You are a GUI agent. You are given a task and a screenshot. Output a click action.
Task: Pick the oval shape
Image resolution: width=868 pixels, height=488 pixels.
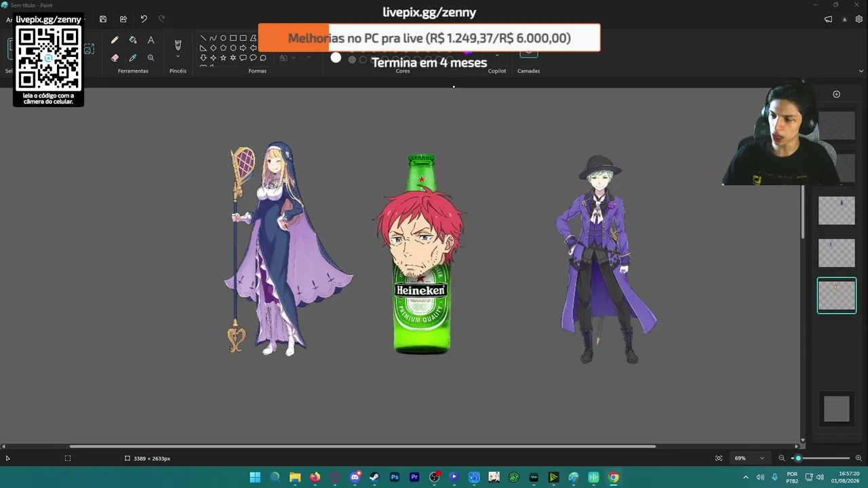(223, 38)
